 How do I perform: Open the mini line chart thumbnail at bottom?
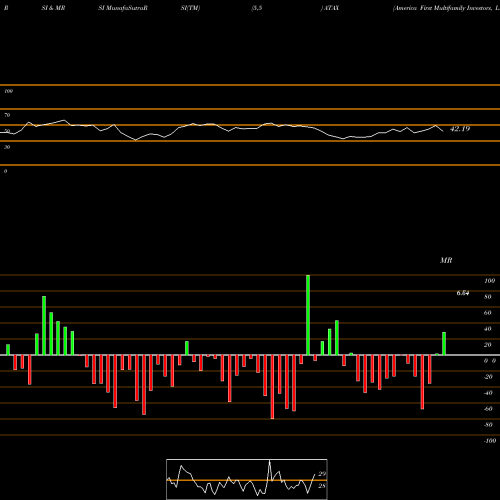tap(247, 479)
